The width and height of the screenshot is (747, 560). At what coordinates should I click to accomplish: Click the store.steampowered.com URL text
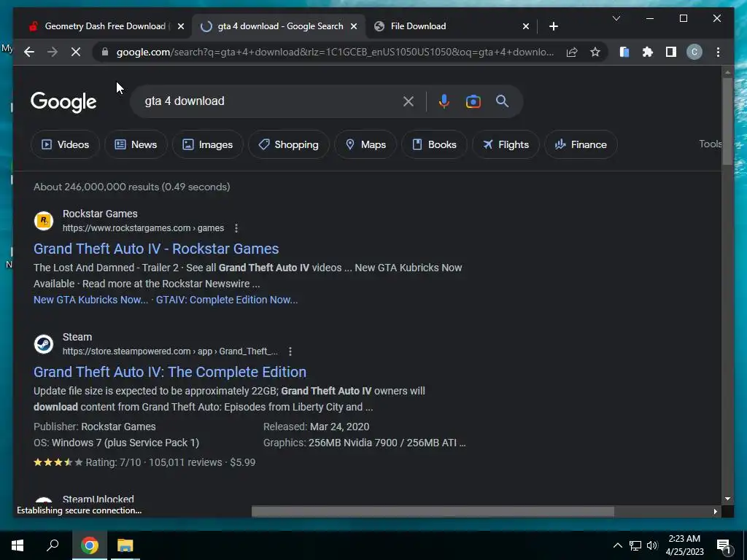[x=170, y=351]
